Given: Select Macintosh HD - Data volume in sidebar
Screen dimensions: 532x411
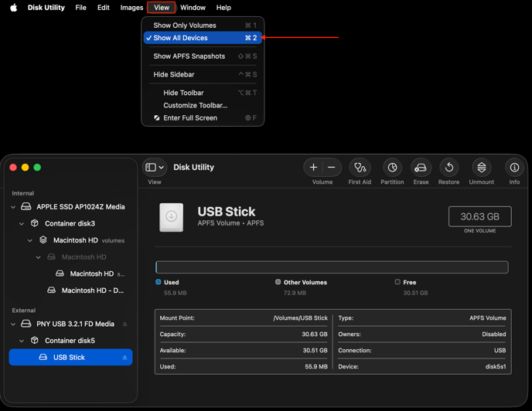Looking at the screenshot, I should click(x=92, y=290).
